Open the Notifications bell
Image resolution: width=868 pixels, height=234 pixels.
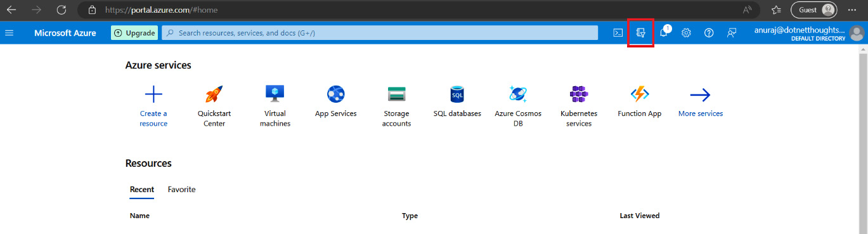coord(664,32)
